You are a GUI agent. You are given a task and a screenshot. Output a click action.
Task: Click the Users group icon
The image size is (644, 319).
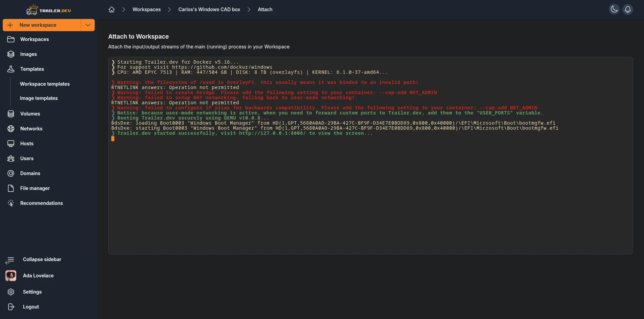pyautogui.click(x=11, y=158)
